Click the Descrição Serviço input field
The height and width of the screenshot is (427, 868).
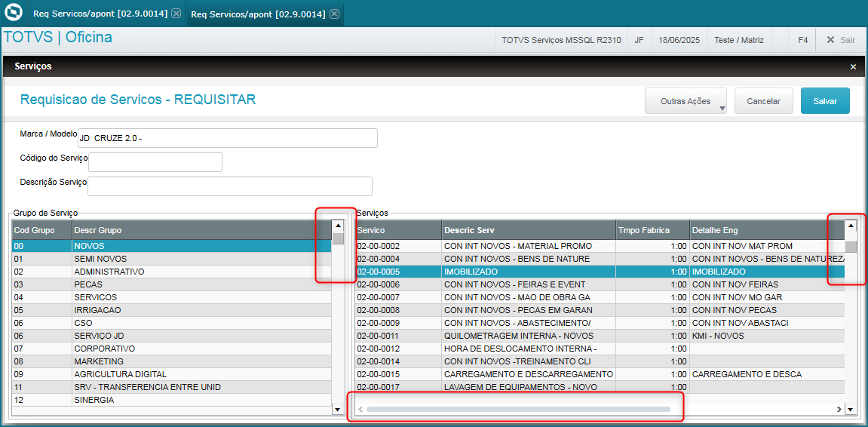pyautogui.click(x=230, y=186)
